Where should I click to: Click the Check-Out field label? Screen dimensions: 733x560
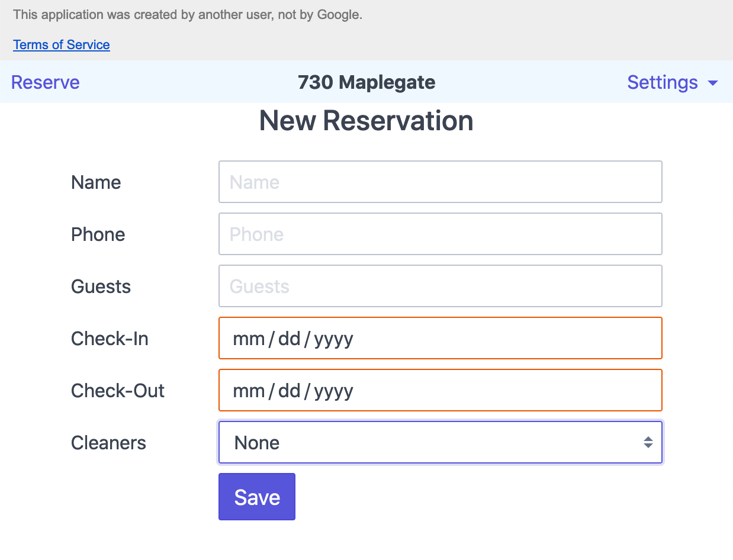point(118,391)
